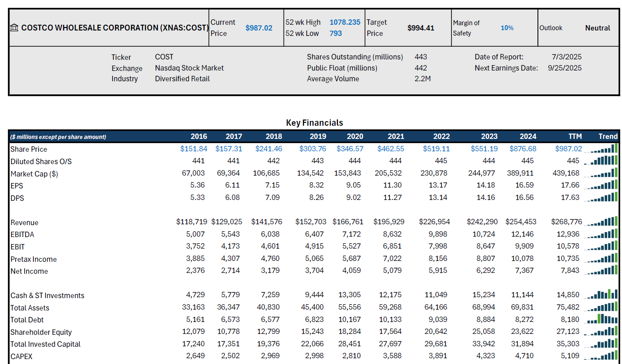Select the 2020 column header
The image size is (622, 364).
click(355, 136)
